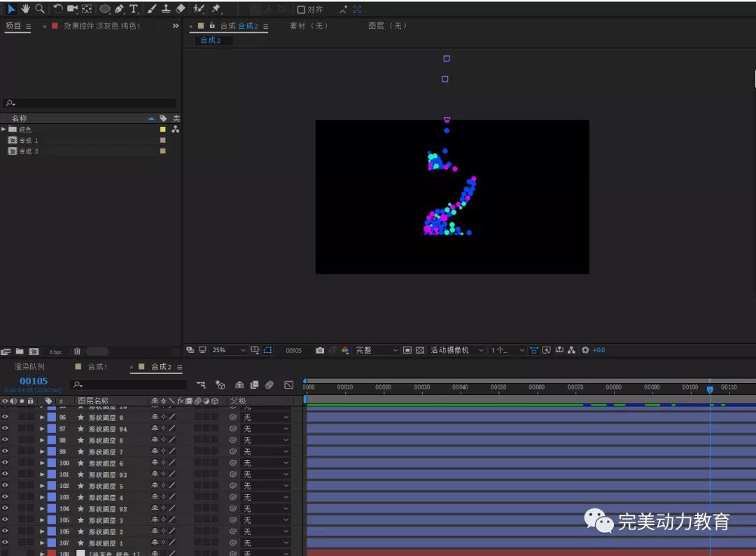Expand layer 98 形状图层 8 properties
Image resolution: width=756 pixels, height=556 pixels.
[42, 440]
